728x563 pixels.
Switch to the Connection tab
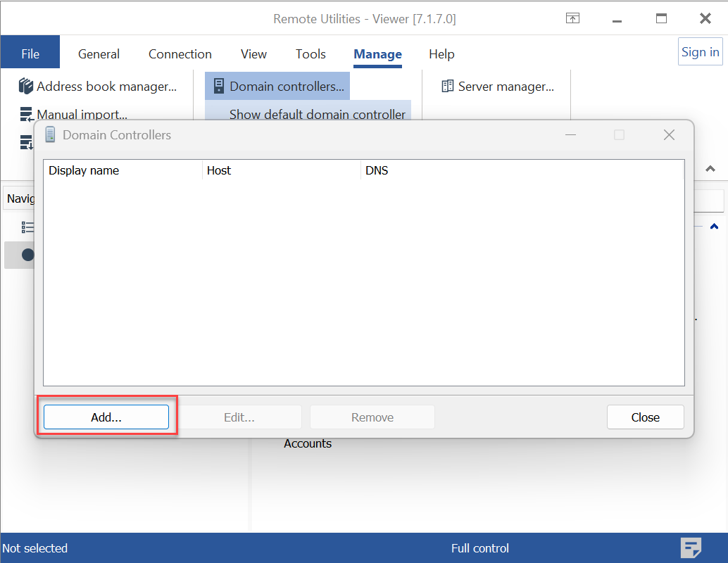pos(180,54)
